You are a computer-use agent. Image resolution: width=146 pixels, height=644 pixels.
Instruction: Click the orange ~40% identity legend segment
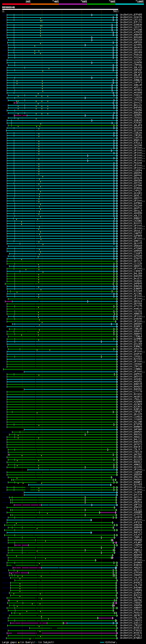coord(45,4)
